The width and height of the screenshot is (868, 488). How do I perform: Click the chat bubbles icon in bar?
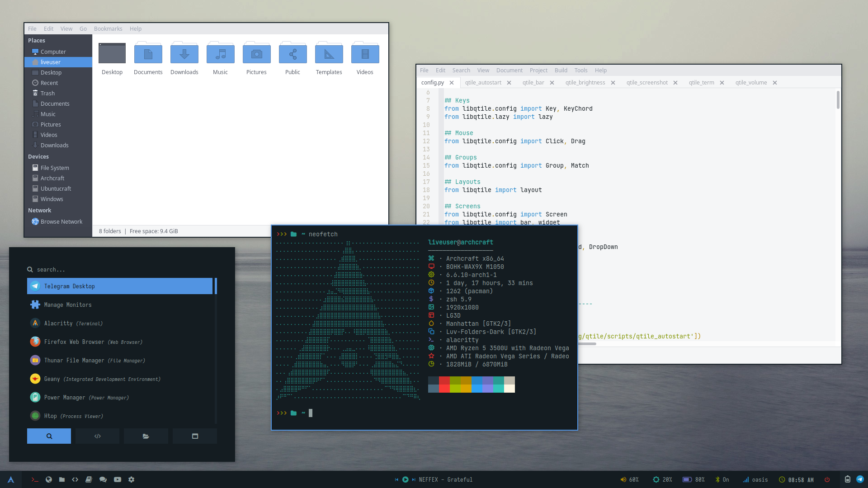point(103,480)
